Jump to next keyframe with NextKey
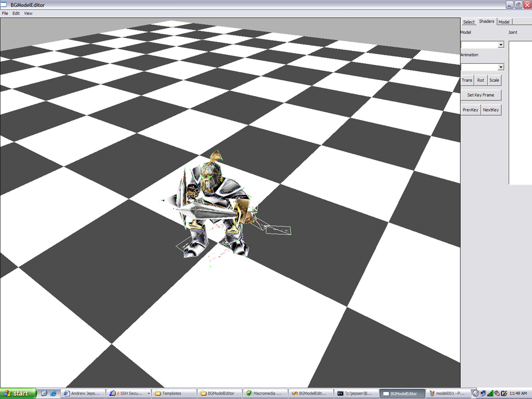 tap(490, 110)
